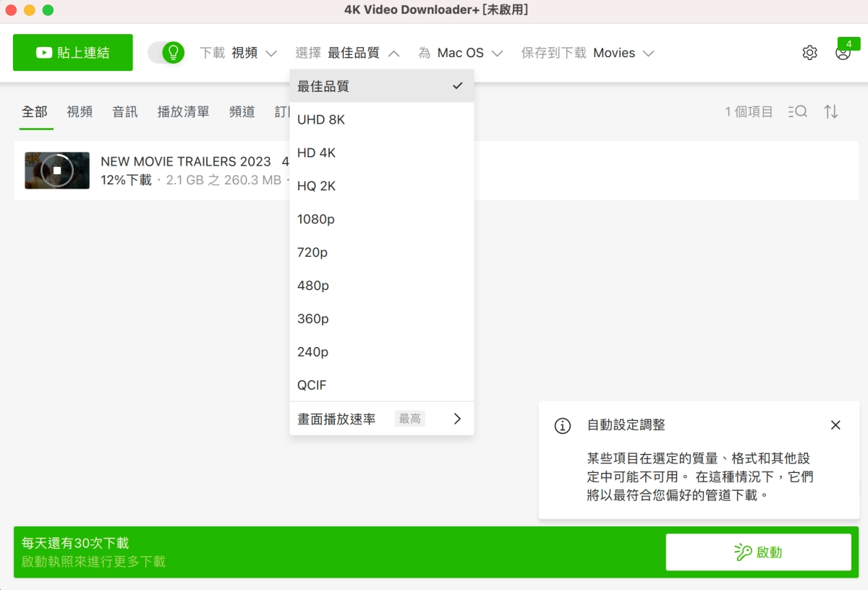Choose 480p quality
This screenshot has height=590, width=868.
[382, 286]
